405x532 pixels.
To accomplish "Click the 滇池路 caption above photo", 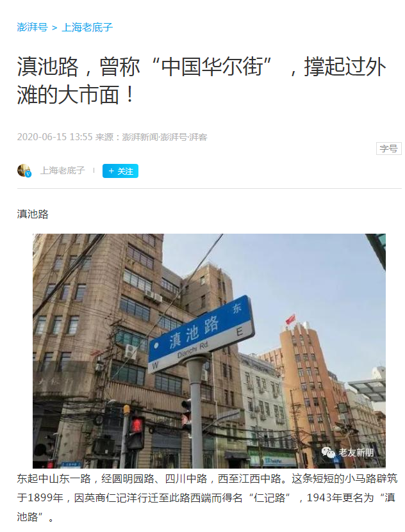I will pyautogui.click(x=33, y=214).
